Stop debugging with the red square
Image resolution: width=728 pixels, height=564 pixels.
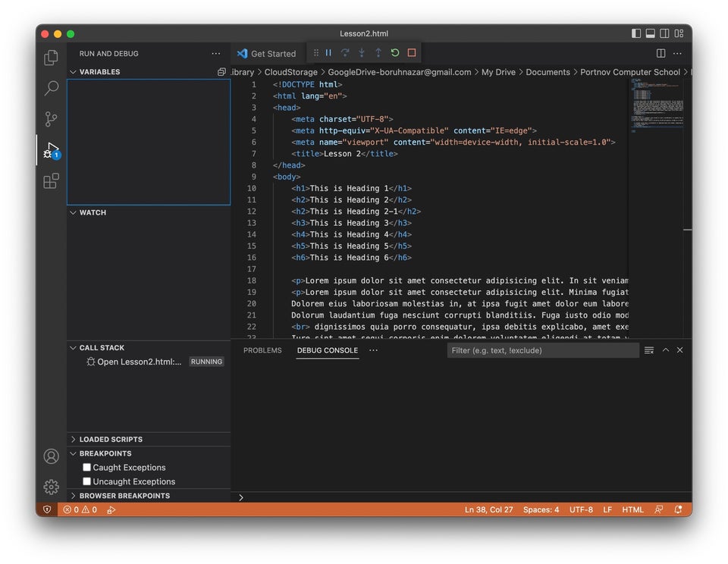(412, 53)
